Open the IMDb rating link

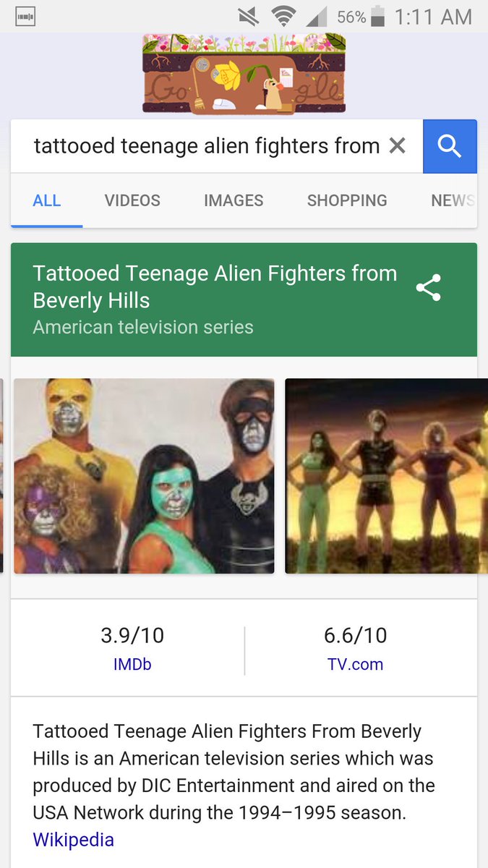point(132,664)
